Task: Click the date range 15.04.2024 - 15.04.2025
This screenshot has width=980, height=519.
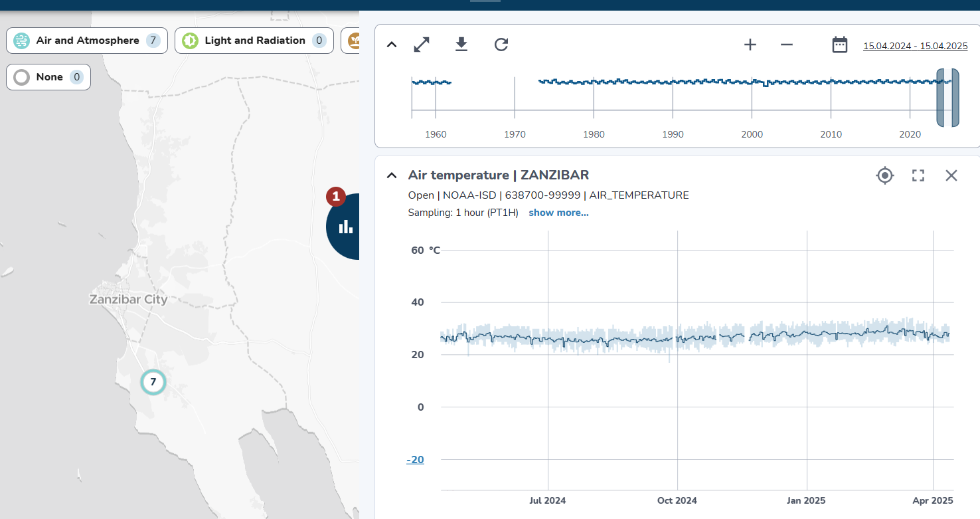Action: tap(917, 46)
